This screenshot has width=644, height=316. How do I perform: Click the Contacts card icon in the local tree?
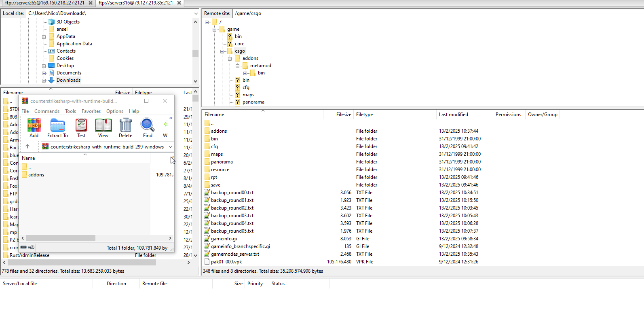click(51, 51)
